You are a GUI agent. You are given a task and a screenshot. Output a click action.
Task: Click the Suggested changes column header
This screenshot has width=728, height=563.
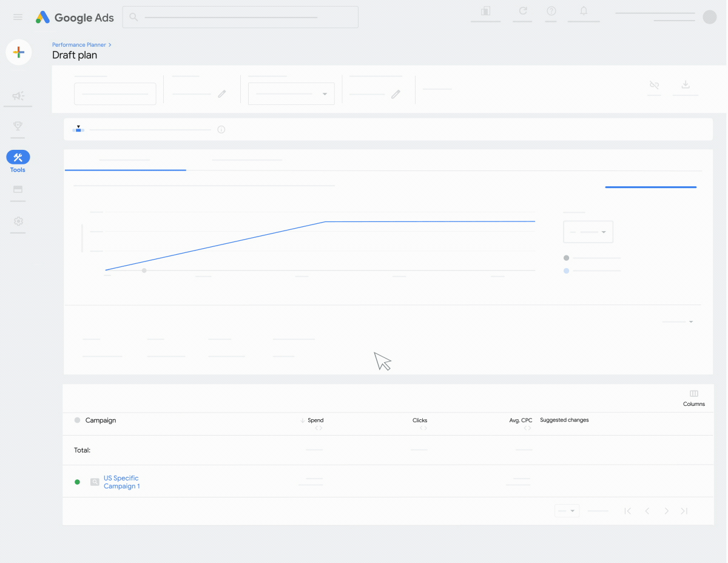pyautogui.click(x=564, y=420)
